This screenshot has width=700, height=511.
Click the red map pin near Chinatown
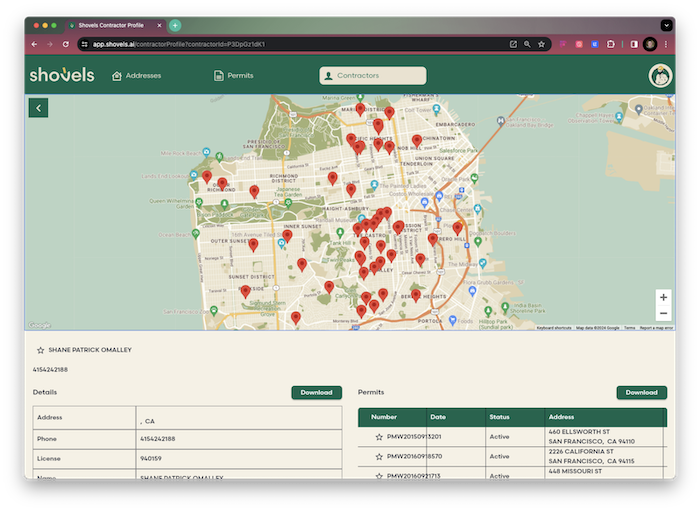tap(417, 141)
